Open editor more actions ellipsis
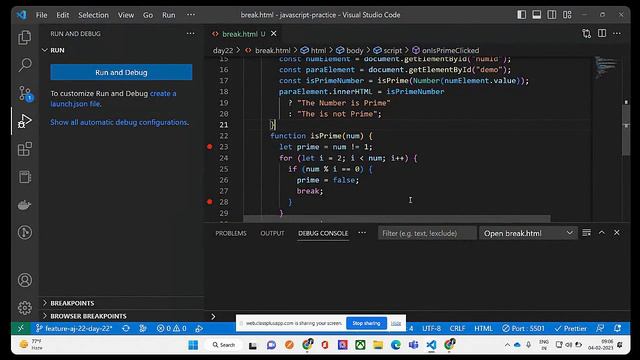The width and height of the screenshot is (640, 360). coord(617,33)
